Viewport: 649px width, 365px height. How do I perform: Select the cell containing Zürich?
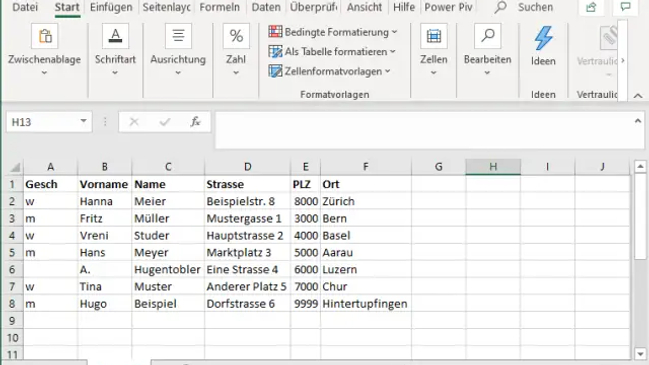pyautogui.click(x=365, y=202)
